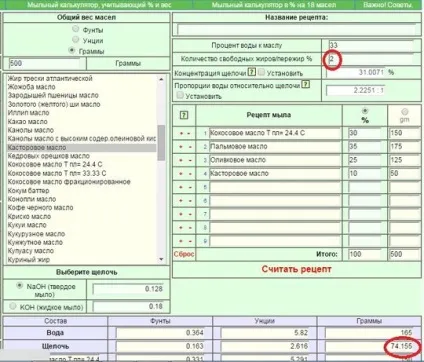
Task: Click percent field for Пальмовое масло
Action: pyautogui.click(x=365, y=147)
